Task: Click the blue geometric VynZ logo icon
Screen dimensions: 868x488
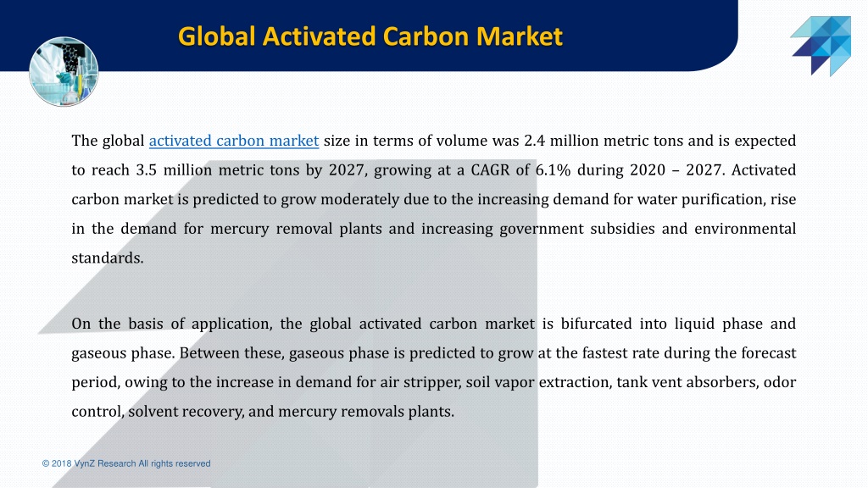Action: tap(821, 46)
